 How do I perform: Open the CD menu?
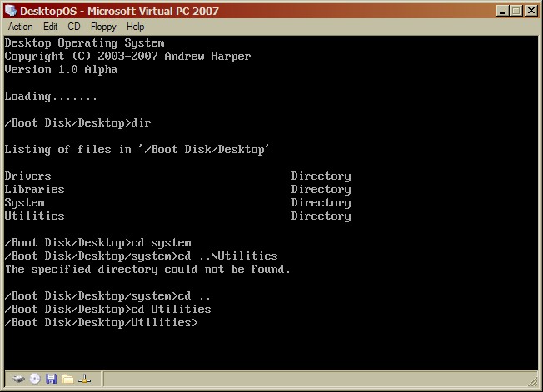pos(74,27)
